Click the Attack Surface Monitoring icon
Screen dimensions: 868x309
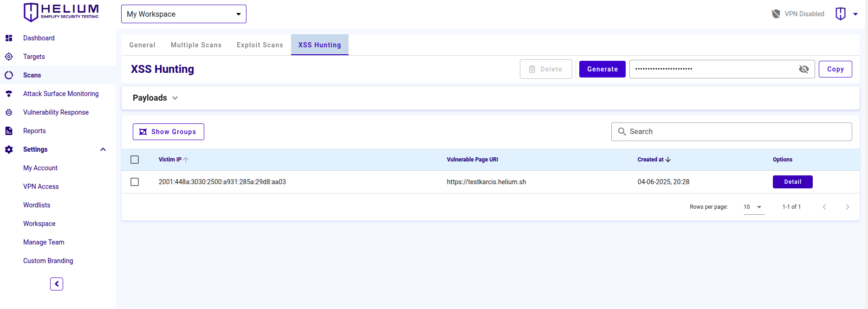click(x=9, y=94)
